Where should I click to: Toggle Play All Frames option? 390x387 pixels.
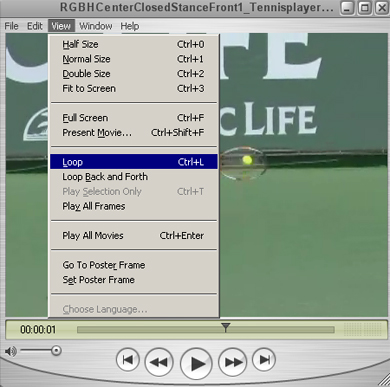pyautogui.click(x=134, y=206)
